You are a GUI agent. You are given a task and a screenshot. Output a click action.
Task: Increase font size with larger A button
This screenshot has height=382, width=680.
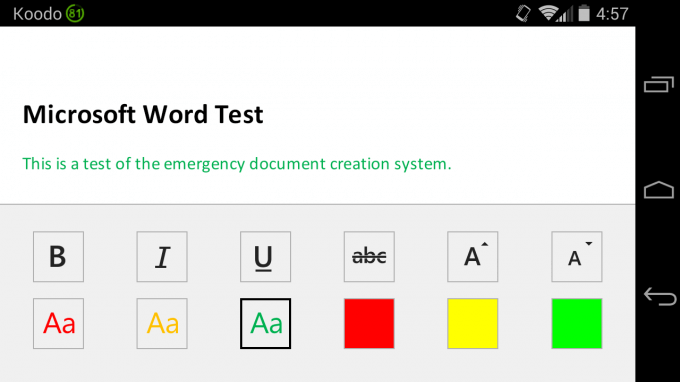point(473,257)
